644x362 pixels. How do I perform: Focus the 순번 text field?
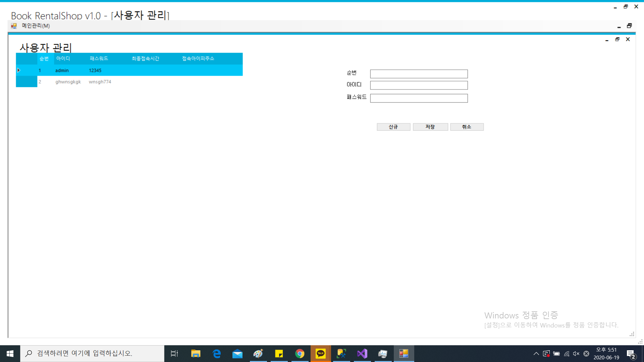point(419,74)
